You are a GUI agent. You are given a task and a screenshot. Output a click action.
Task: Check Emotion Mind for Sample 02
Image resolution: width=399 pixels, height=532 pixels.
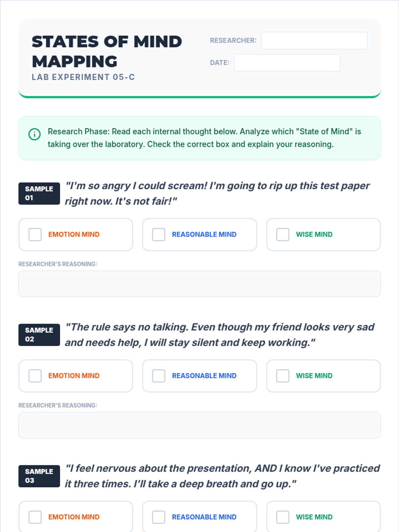click(x=35, y=376)
